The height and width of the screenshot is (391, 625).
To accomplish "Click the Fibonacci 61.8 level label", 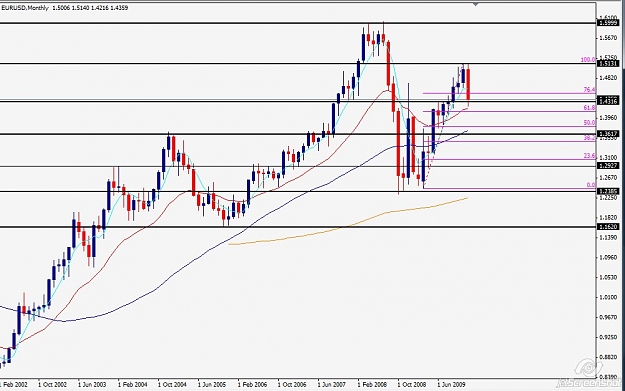I will click(590, 108).
